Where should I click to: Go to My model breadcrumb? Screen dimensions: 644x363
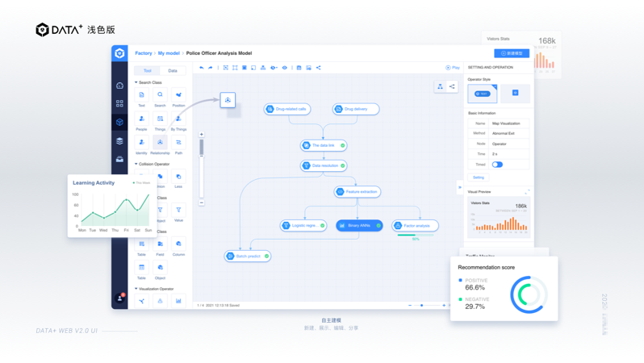pyautogui.click(x=169, y=53)
